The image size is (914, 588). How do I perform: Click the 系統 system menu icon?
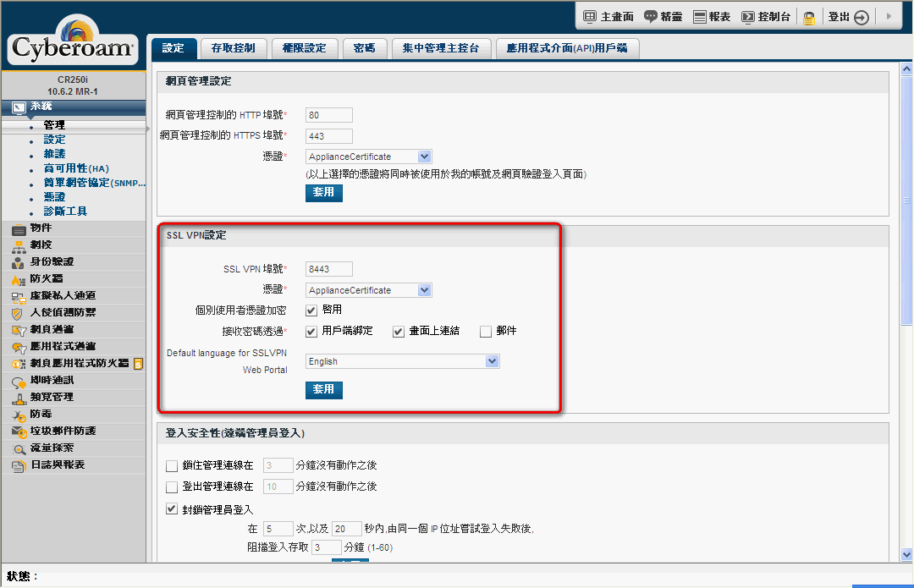[x=19, y=107]
